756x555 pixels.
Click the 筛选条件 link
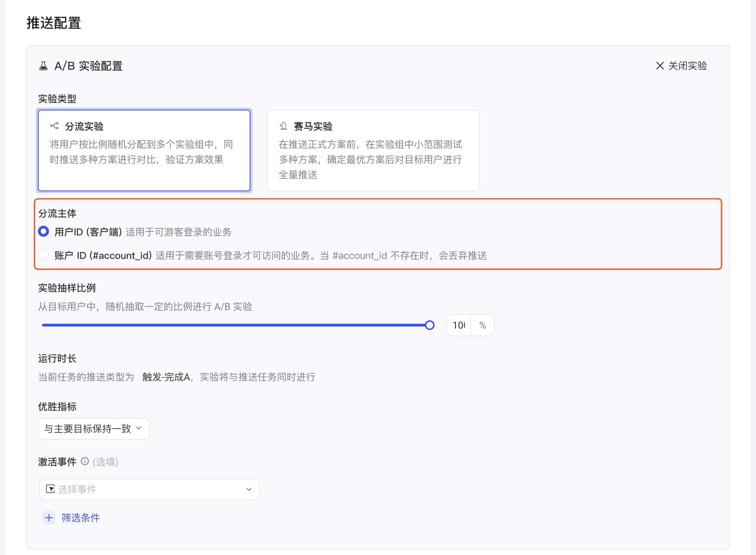tap(81, 518)
